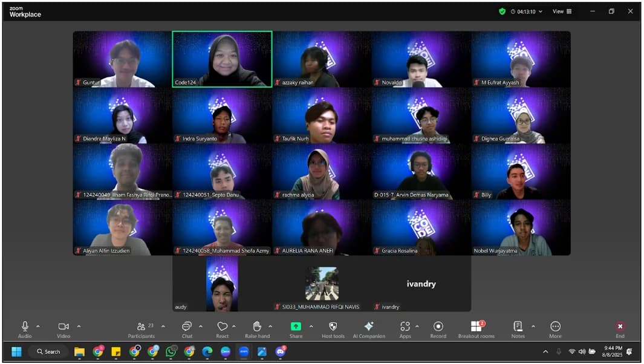The image size is (644, 364).
Task: Expand the audio options arrow next to Audio
Action: [38, 327]
